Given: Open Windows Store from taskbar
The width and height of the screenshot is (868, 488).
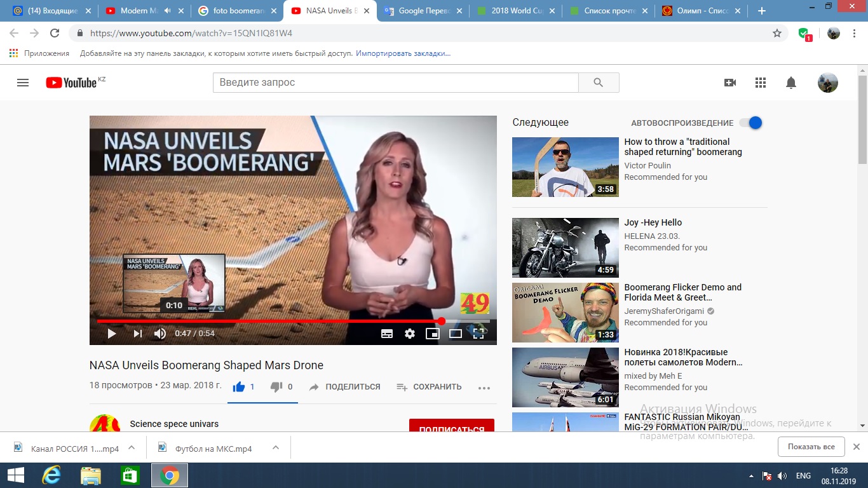Looking at the screenshot, I should pyautogui.click(x=130, y=475).
